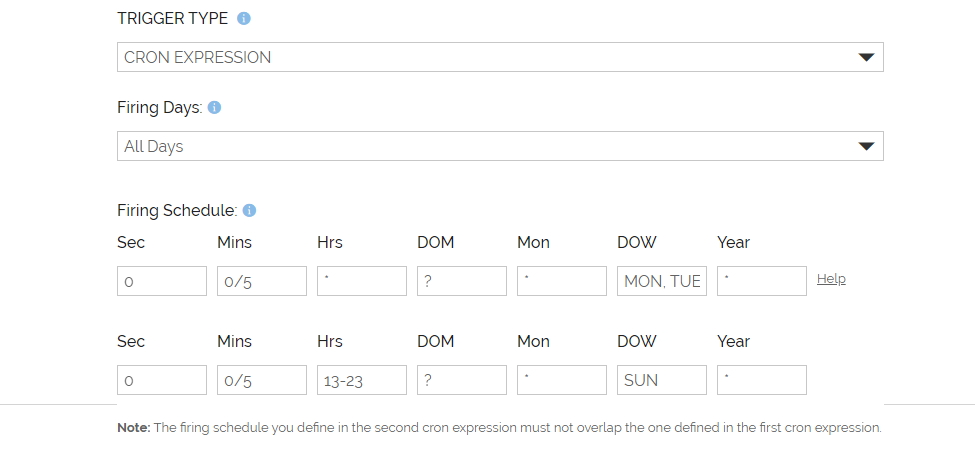Open the Cron Expression trigger type dropdown
This screenshot has height=452, width=975.
click(500, 57)
